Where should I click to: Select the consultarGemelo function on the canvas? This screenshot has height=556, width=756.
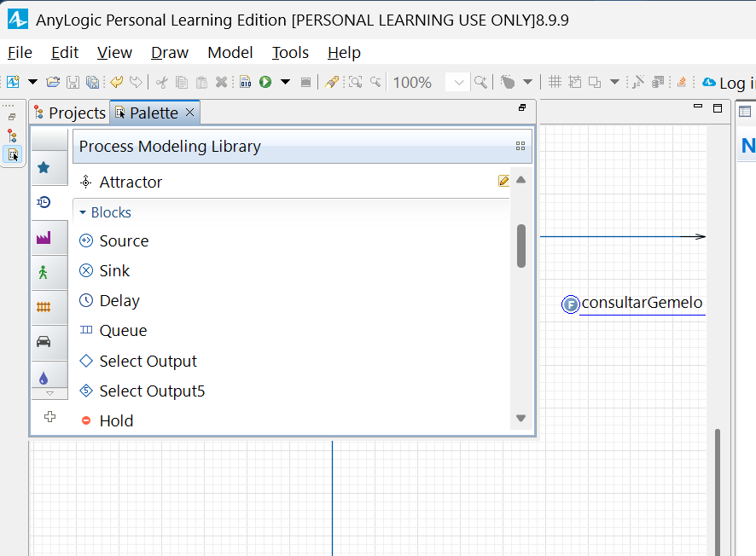point(632,304)
